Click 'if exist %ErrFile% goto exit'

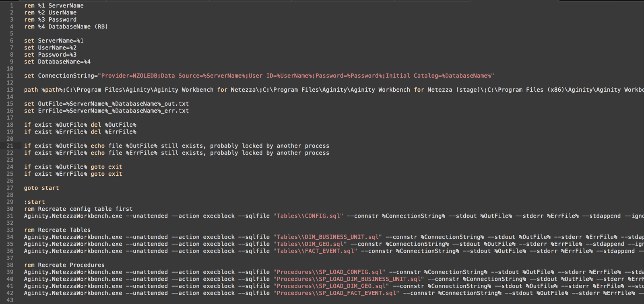73,174
